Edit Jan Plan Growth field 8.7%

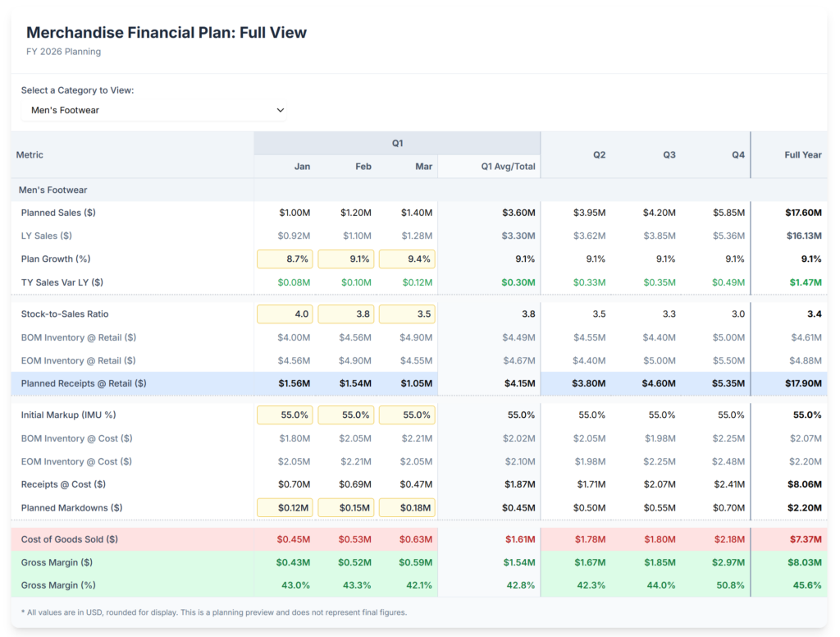285,259
